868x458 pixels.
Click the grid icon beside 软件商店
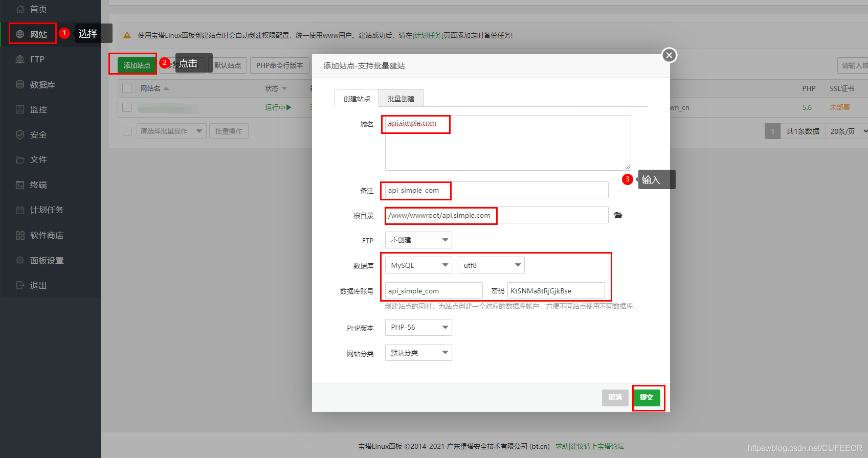pyautogui.click(x=20, y=235)
